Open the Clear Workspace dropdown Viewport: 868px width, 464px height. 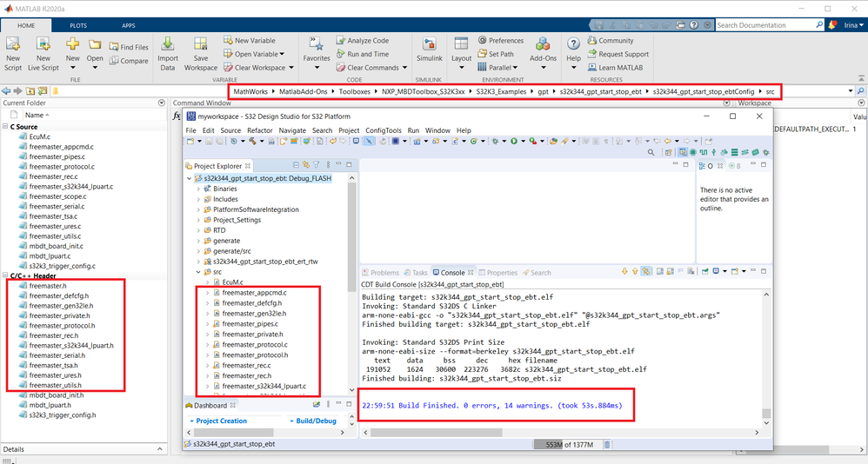point(291,68)
